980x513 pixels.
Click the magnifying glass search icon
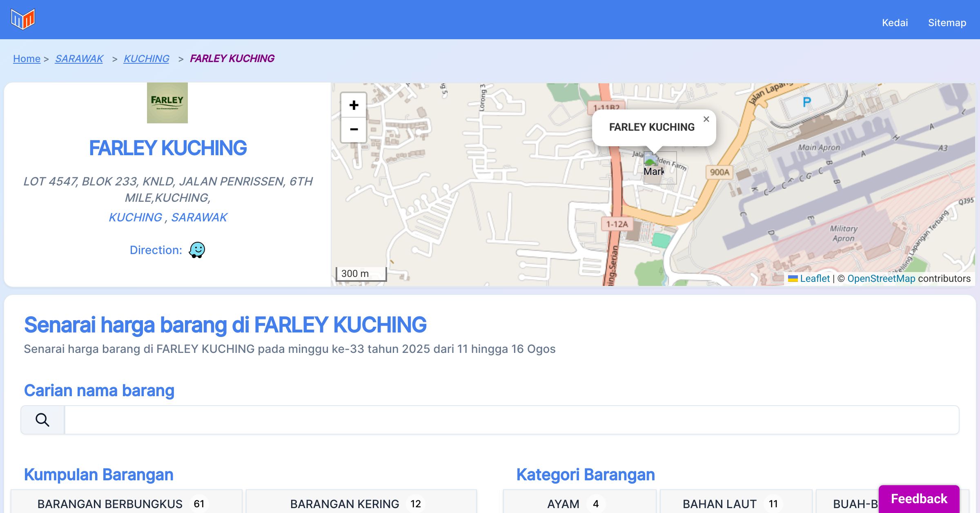[x=42, y=420]
